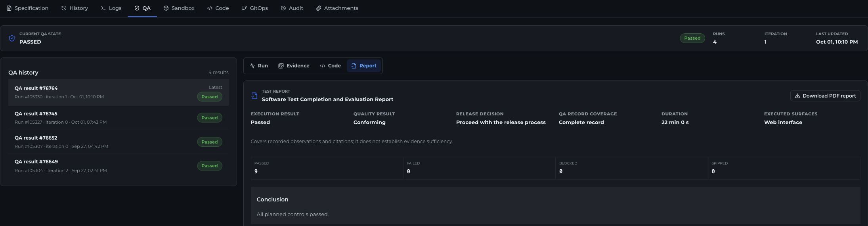This screenshot has width=868, height=226.
Task: Go to the Audit tab
Action: [x=292, y=8]
